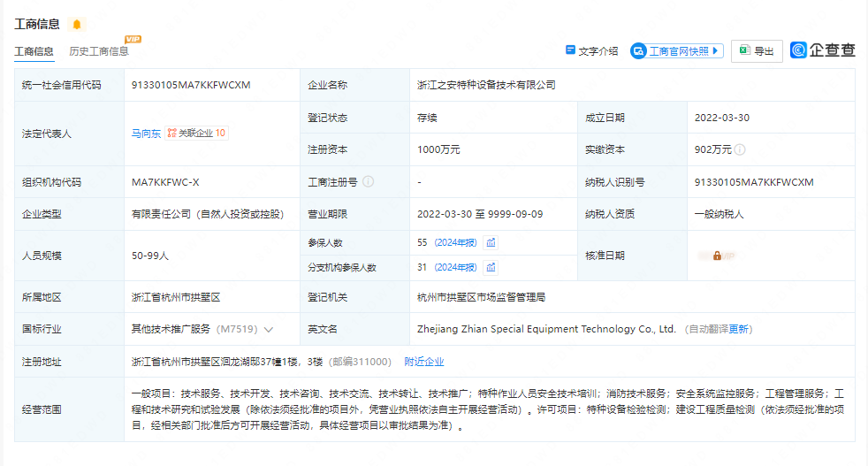Click the locked VIP icon in 核准日期
The image size is (868, 466).
tap(717, 256)
